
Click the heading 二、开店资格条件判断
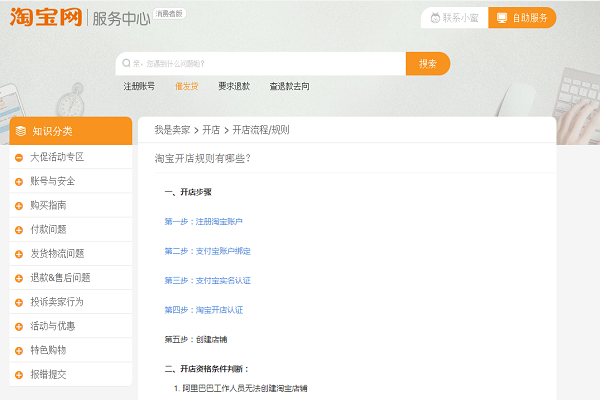[x=207, y=369]
